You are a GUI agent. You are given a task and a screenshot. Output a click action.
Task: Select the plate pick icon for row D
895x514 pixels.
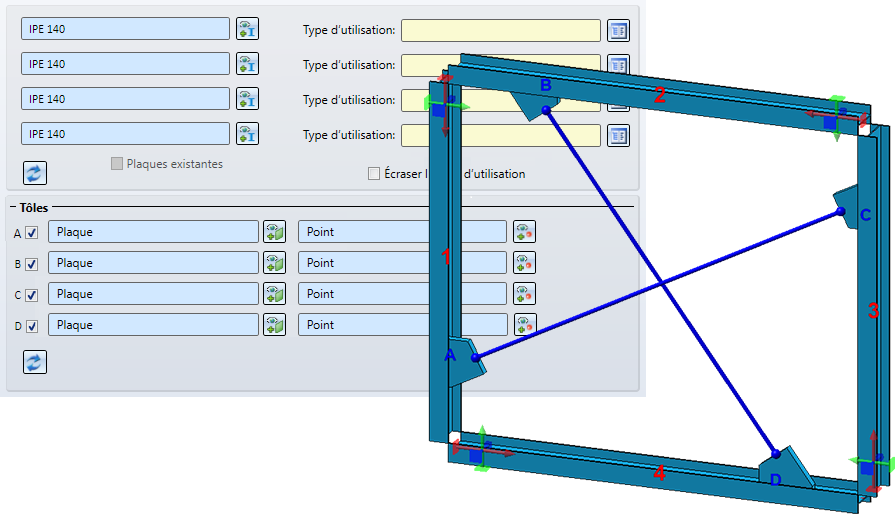point(275,325)
